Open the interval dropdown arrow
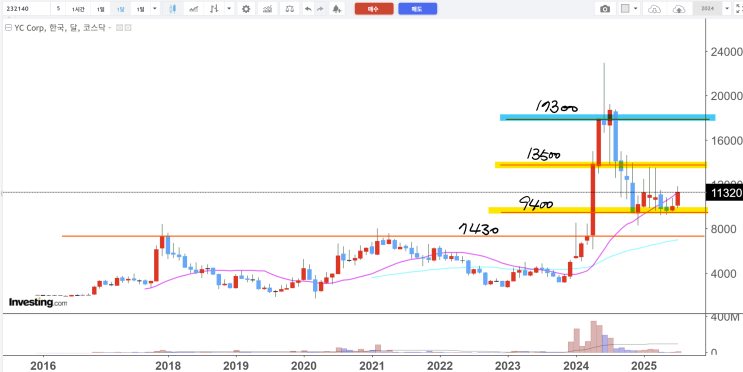Image resolution: width=743 pixels, height=372 pixels. point(154,9)
